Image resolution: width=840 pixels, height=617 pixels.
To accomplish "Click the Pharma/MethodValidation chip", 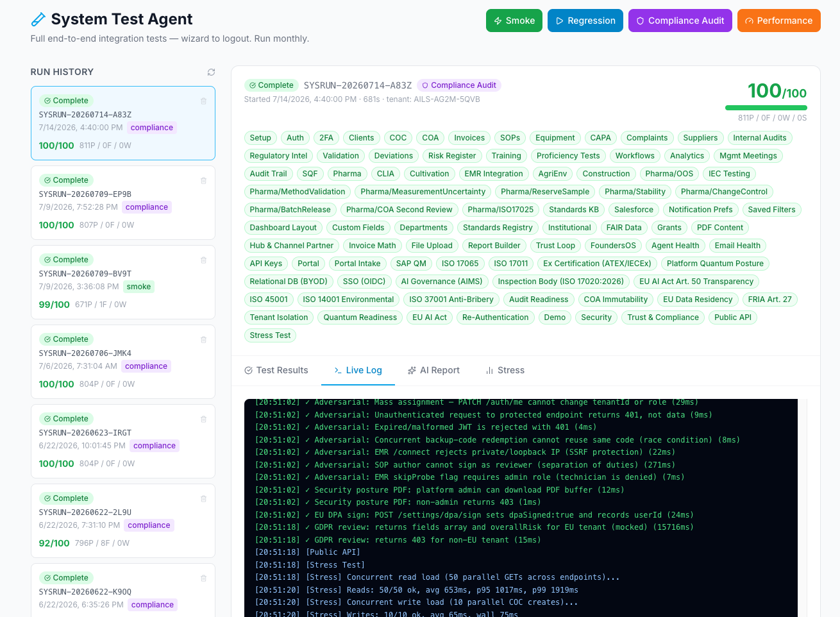I will click(x=298, y=192).
